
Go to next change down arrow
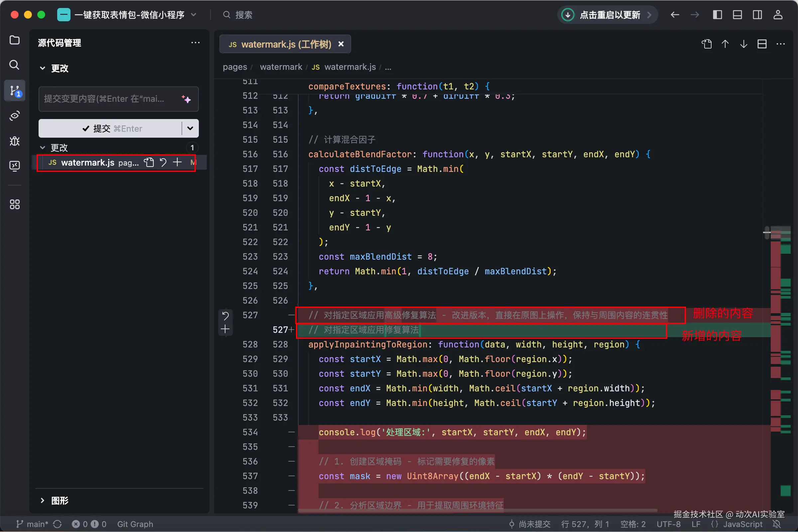pyautogui.click(x=744, y=44)
